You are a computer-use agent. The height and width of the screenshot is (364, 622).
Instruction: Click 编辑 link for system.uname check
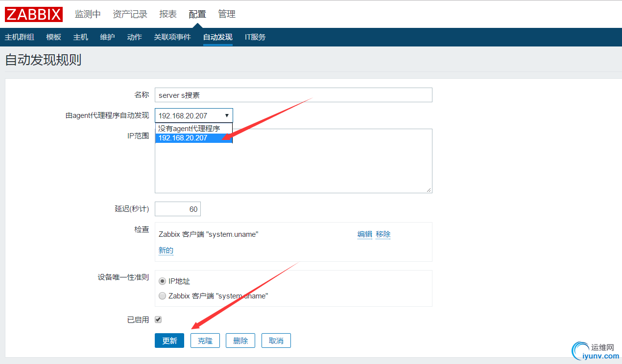click(365, 234)
